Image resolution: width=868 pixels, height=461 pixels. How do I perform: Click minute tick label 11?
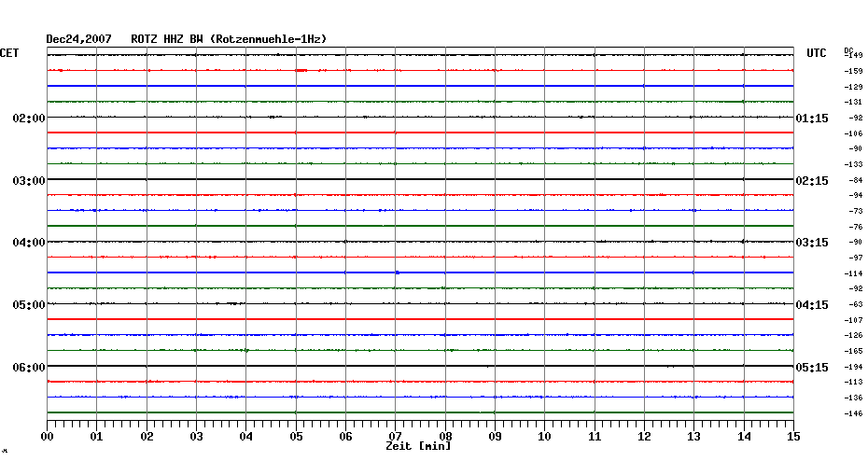pyautogui.click(x=595, y=437)
